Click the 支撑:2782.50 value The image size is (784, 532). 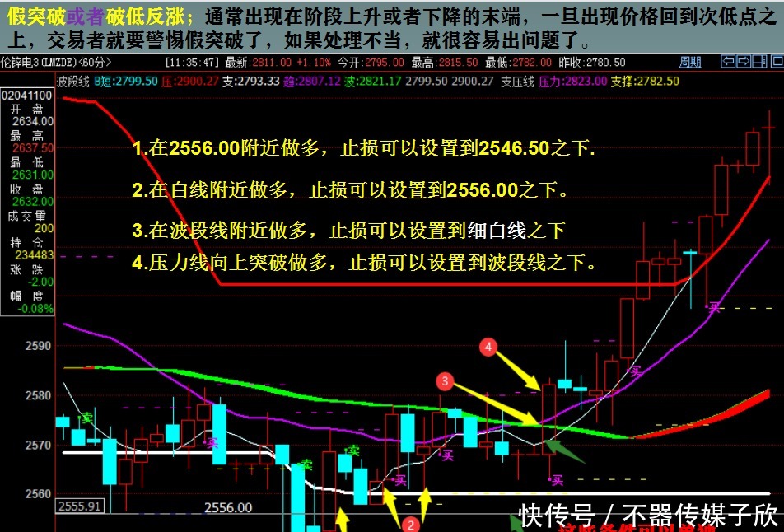click(645, 82)
